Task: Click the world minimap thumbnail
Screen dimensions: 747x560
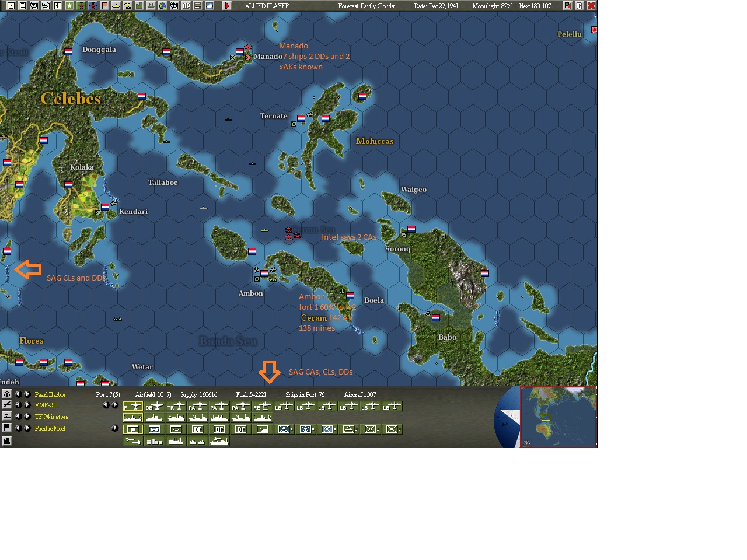Action: 558,416
